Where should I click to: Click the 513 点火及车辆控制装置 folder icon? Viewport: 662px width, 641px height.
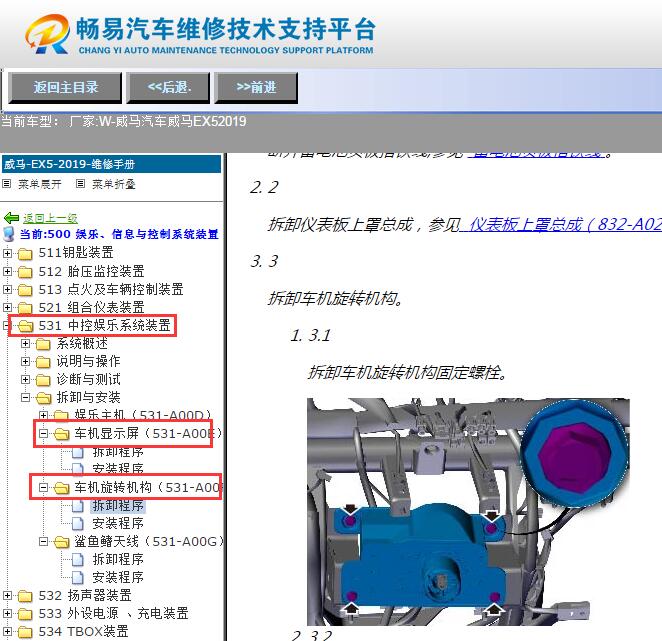click(25, 290)
